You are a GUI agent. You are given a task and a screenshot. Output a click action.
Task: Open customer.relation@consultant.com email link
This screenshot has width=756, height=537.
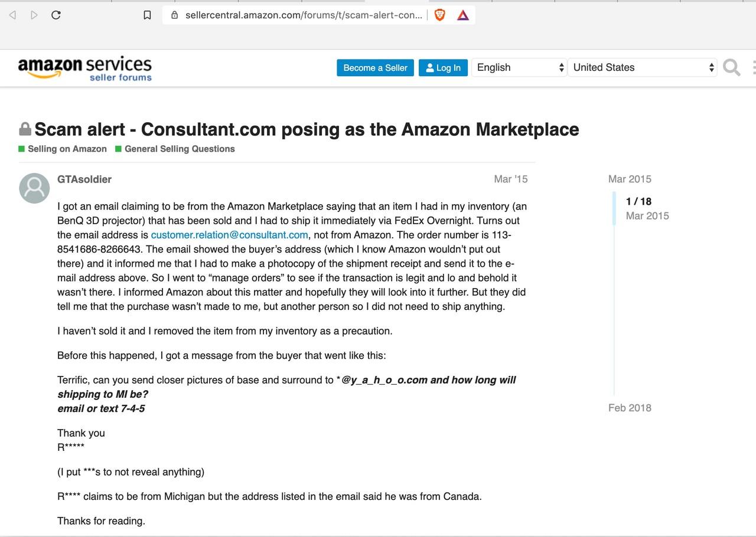click(x=229, y=235)
